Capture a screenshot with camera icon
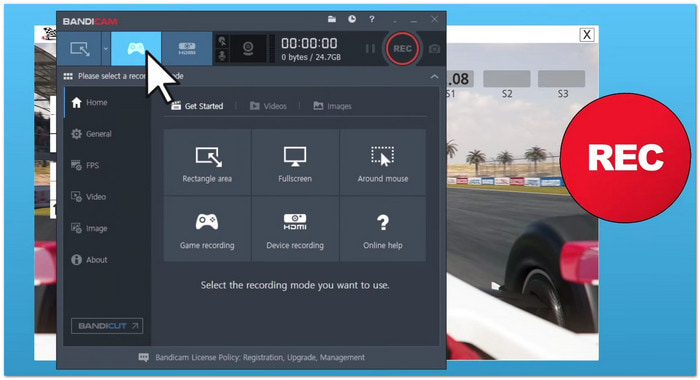The height and width of the screenshot is (380, 700). click(x=434, y=49)
